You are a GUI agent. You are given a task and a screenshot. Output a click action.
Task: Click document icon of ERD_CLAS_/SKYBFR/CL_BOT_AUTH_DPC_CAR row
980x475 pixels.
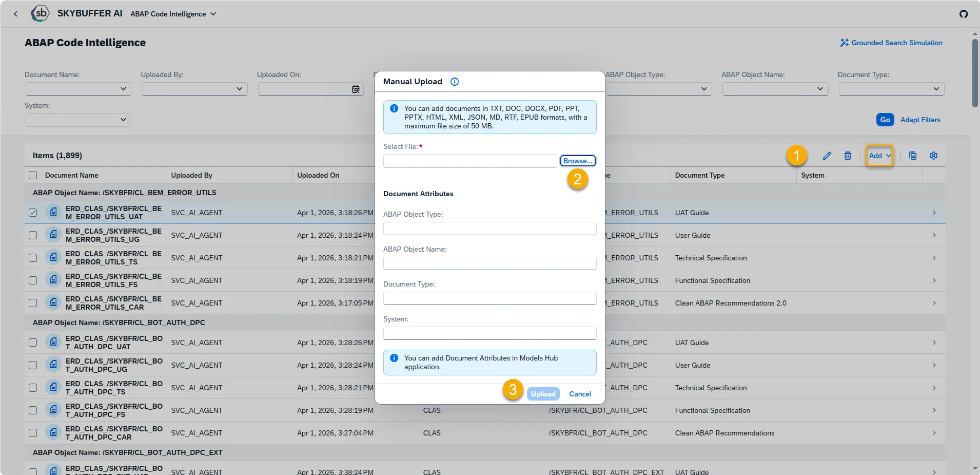[53, 432]
